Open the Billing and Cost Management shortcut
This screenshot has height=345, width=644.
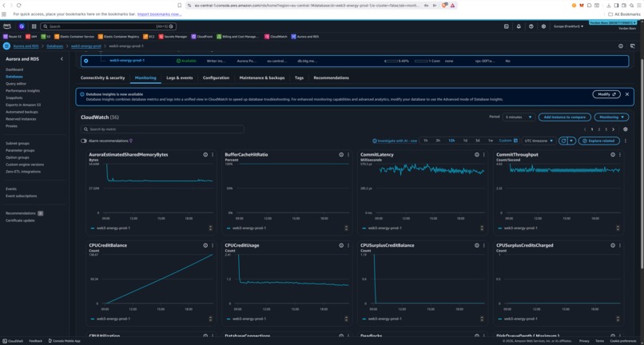238,37
